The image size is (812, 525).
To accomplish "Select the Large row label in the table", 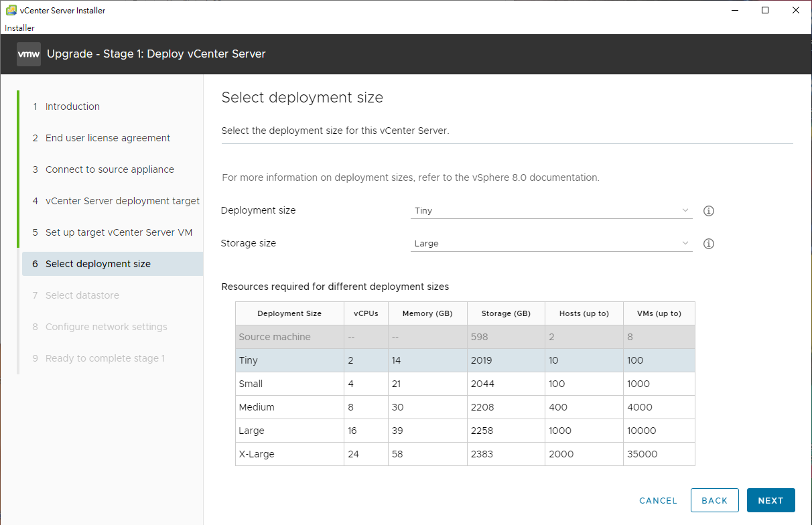I will [x=251, y=431].
